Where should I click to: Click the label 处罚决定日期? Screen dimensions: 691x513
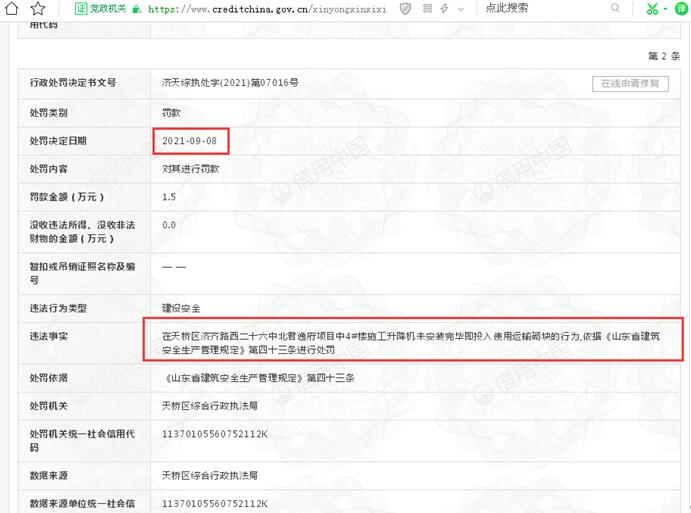[x=58, y=141]
